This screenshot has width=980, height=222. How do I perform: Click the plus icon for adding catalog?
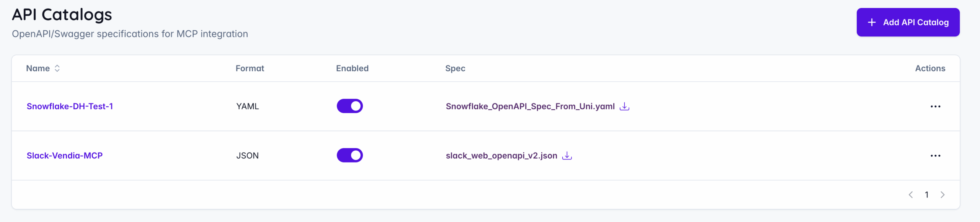pyautogui.click(x=872, y=22)
